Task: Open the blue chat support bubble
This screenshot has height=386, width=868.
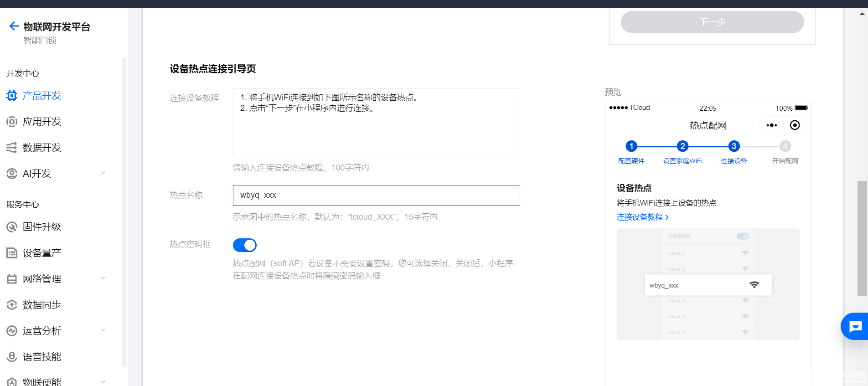Action: click(x=855, y=326)
